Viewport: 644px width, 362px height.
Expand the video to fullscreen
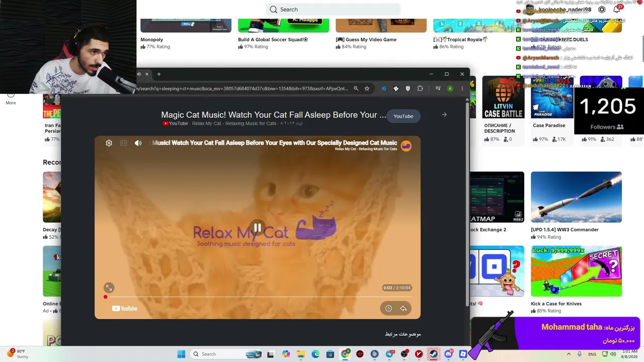click(x=109, y=288)
